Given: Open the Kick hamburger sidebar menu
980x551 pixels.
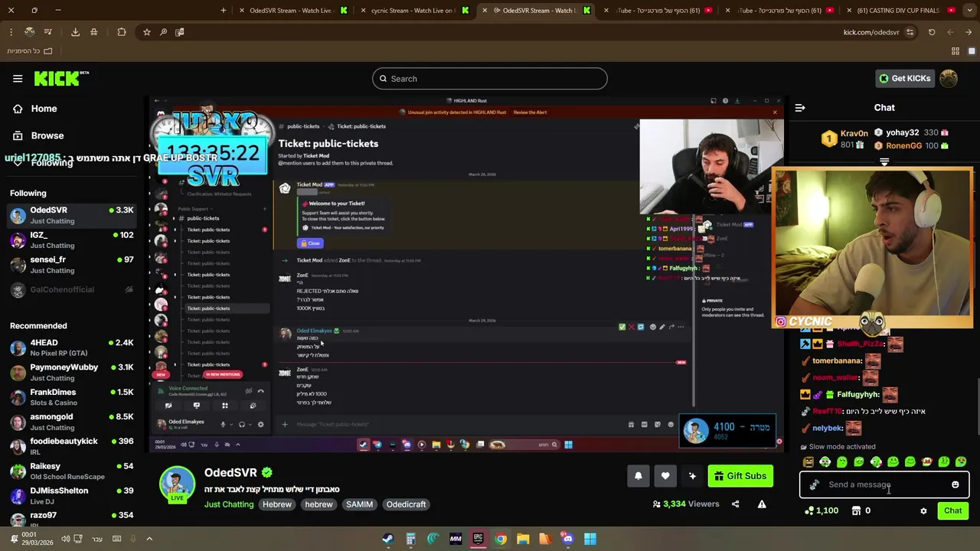Looking at the screenshot, I should 18,78.
